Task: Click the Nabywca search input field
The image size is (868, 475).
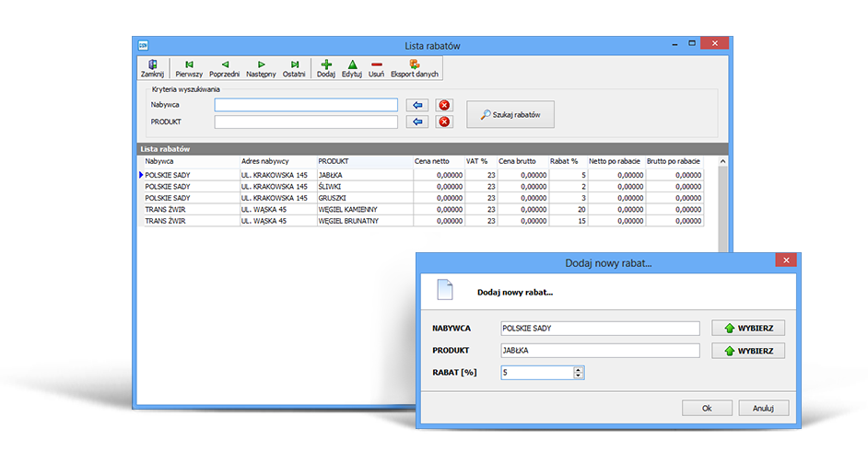Action: point(306,105)
